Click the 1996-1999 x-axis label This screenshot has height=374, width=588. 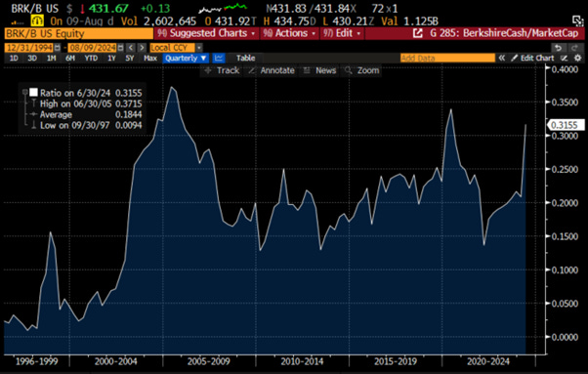(37, 361)
